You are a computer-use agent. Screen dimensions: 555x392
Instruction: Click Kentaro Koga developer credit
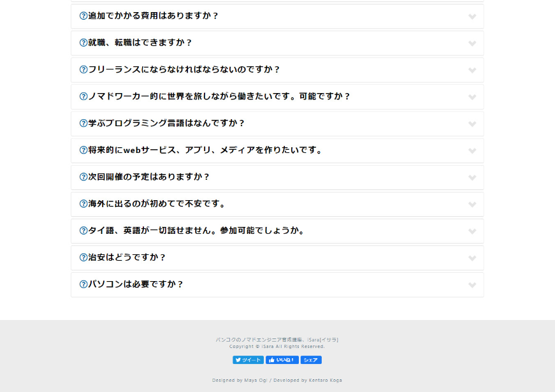(x=326, y=381)
